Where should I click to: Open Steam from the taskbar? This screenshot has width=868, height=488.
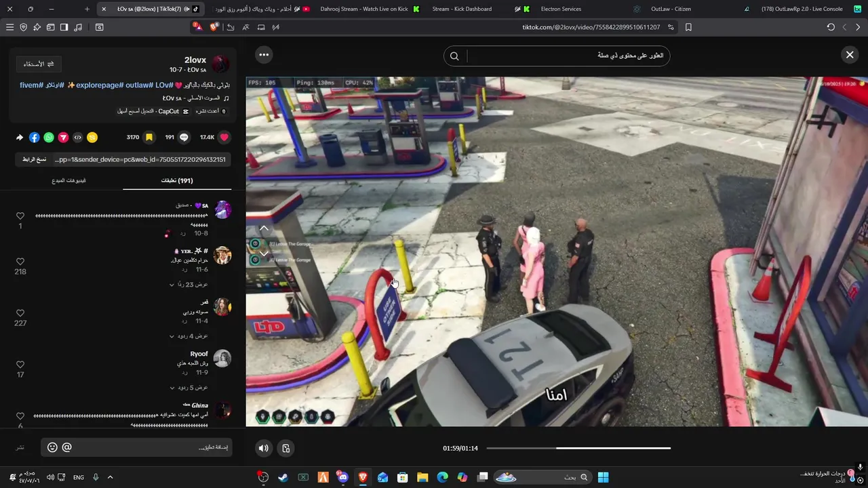coord(283,477)
